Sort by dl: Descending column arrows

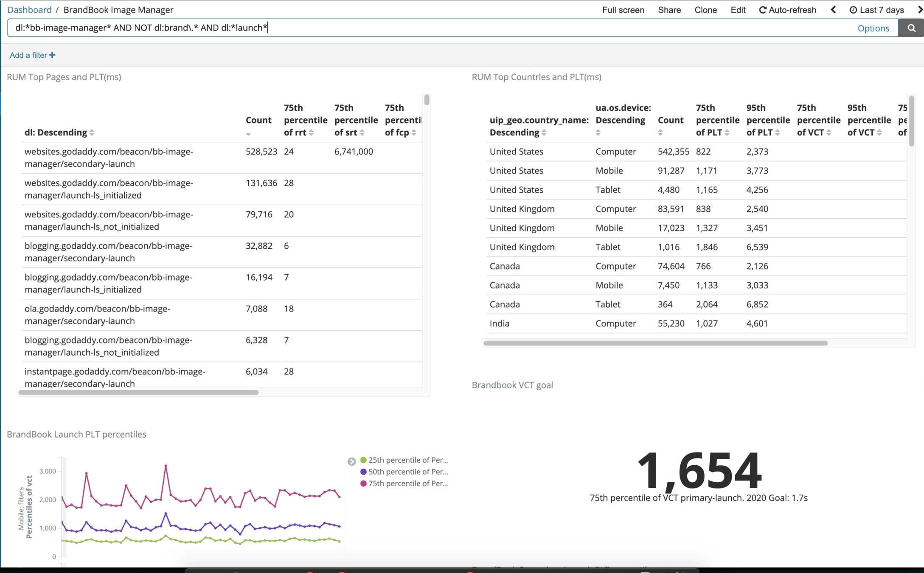pos(92,132)
